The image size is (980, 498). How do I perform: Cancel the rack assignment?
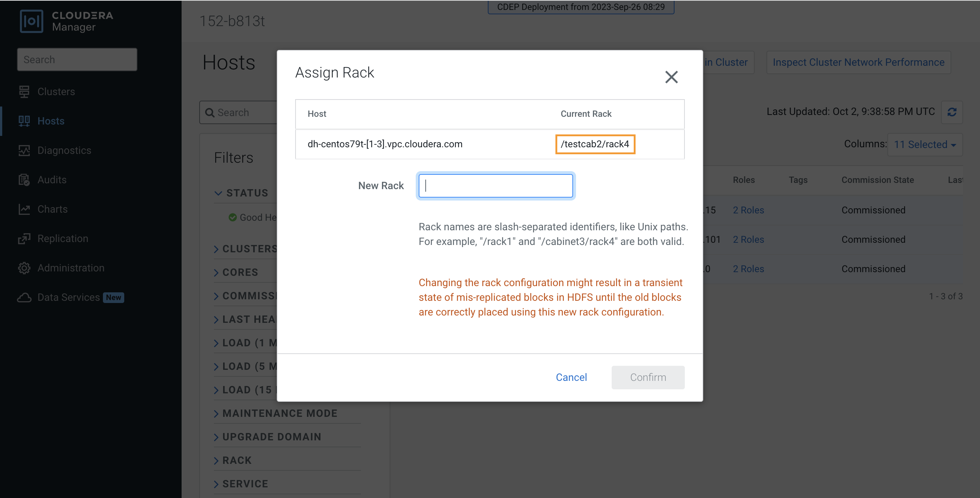(571, 377)
